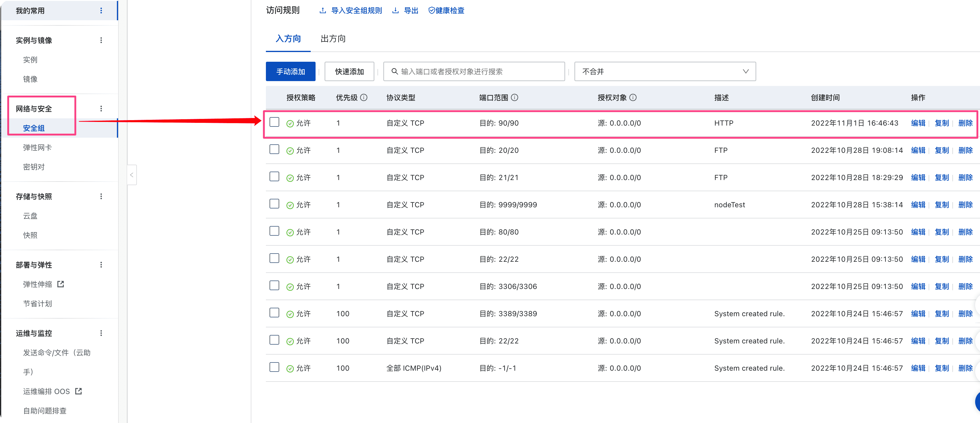
Task: Click the info icon next to 优先级
Action: pyautogui.click(x=364, y=98)
